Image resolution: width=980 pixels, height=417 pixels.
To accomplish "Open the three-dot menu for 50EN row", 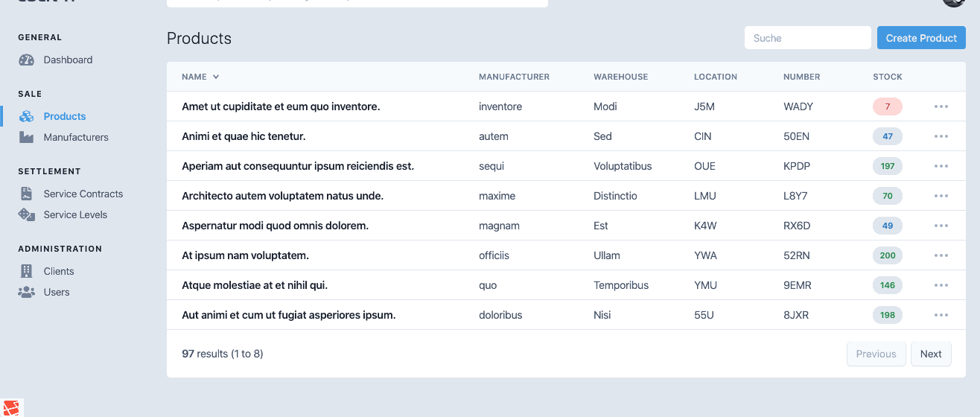I will [x=941, y=136].
